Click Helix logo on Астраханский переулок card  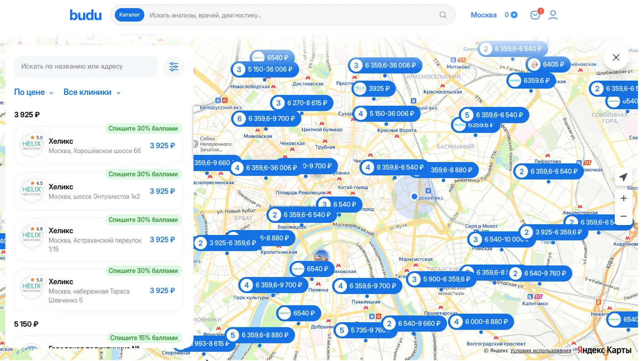pos(31,237)
